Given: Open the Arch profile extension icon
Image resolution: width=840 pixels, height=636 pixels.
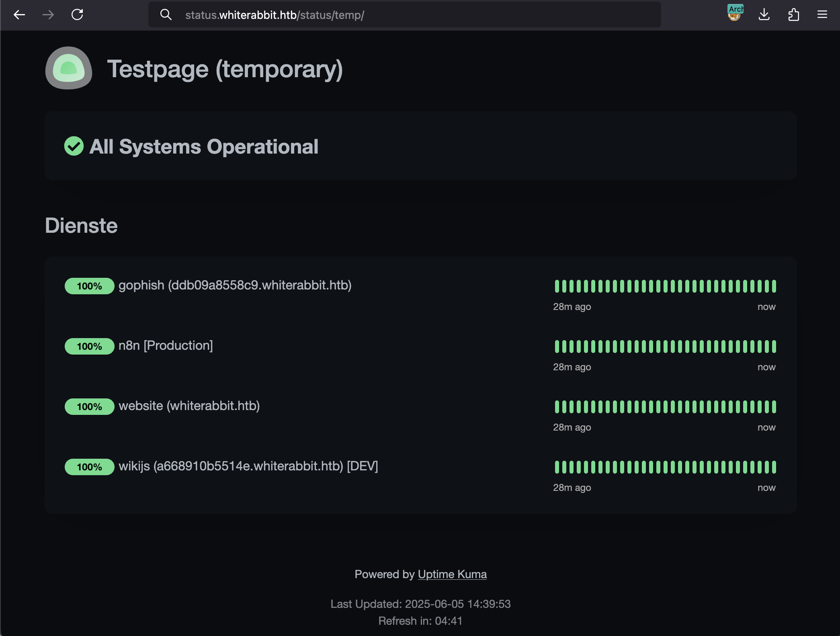Looking at the screenshot, I should tap(735, 14).
